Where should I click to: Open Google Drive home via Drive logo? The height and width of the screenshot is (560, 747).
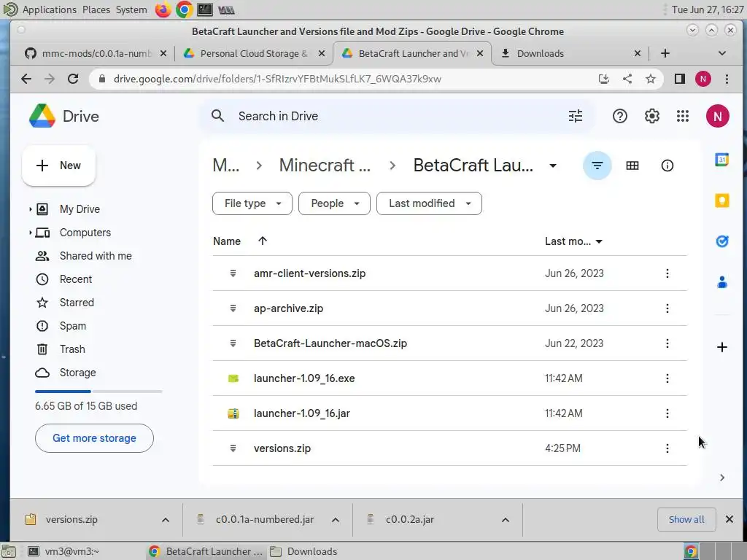[x=63, y=116]
